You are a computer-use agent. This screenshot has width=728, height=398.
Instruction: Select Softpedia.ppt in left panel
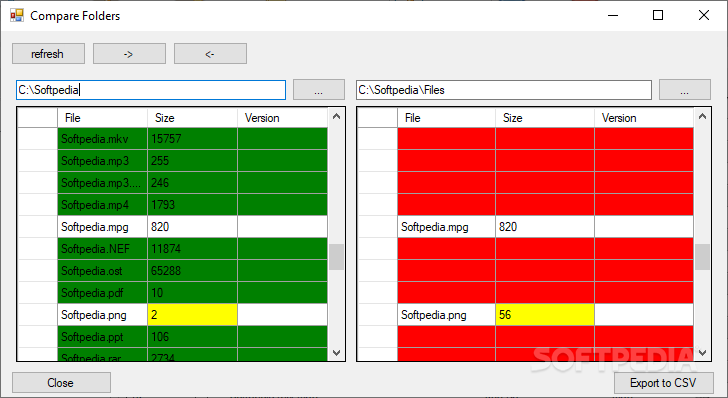pyautogui.click(x=103, y=337)
